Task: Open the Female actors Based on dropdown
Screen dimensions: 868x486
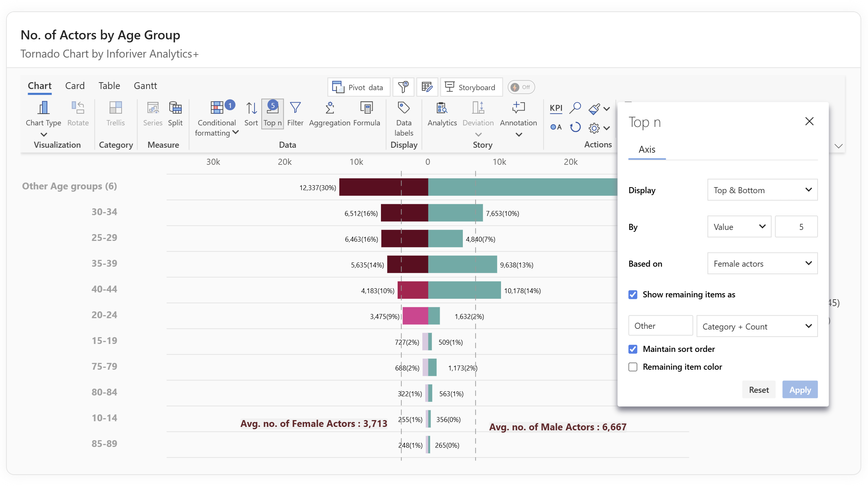Action: (762, 263)
